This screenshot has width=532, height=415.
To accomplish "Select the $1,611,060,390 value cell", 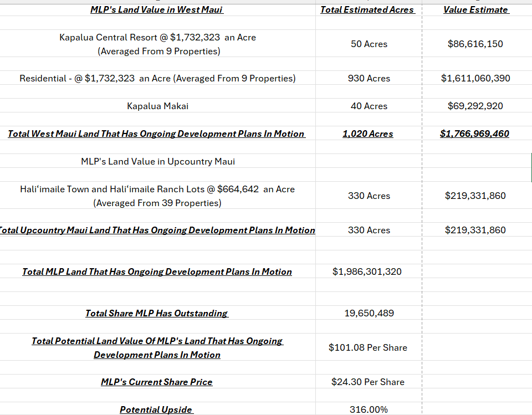I will 475,78.
